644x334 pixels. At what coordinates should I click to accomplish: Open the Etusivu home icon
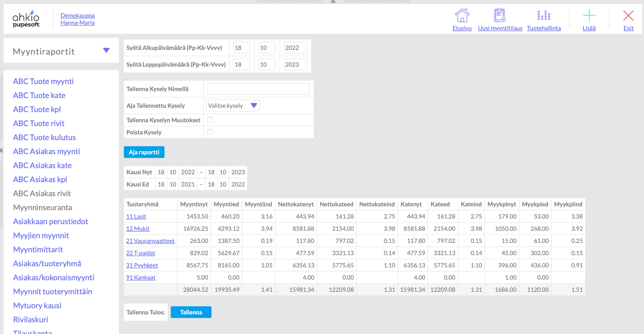pos(462,15)
